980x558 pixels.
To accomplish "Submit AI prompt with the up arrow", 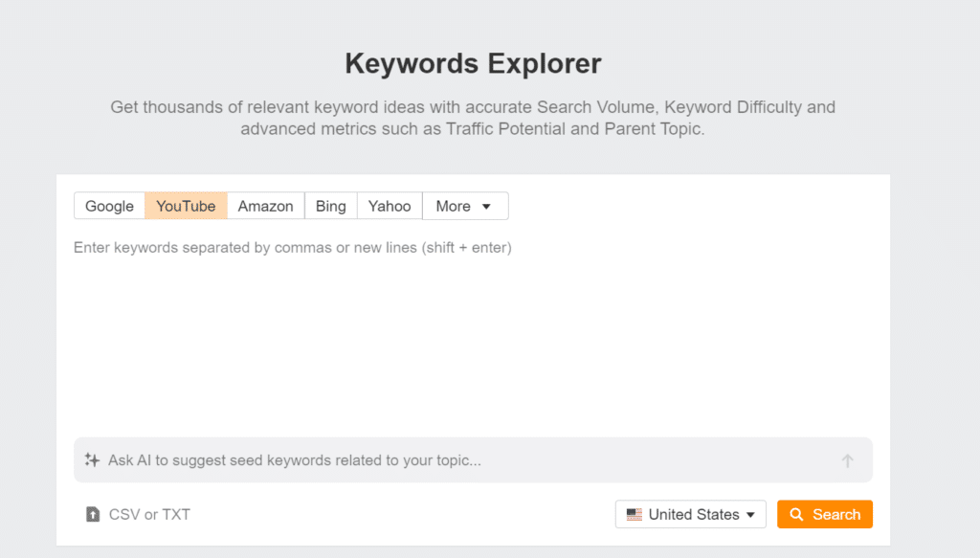I will pyautogui.click(x=848, y=461).
